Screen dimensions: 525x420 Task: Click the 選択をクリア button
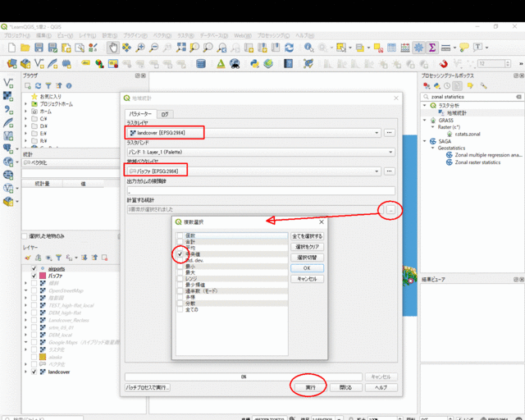click(x=307, y=247)
